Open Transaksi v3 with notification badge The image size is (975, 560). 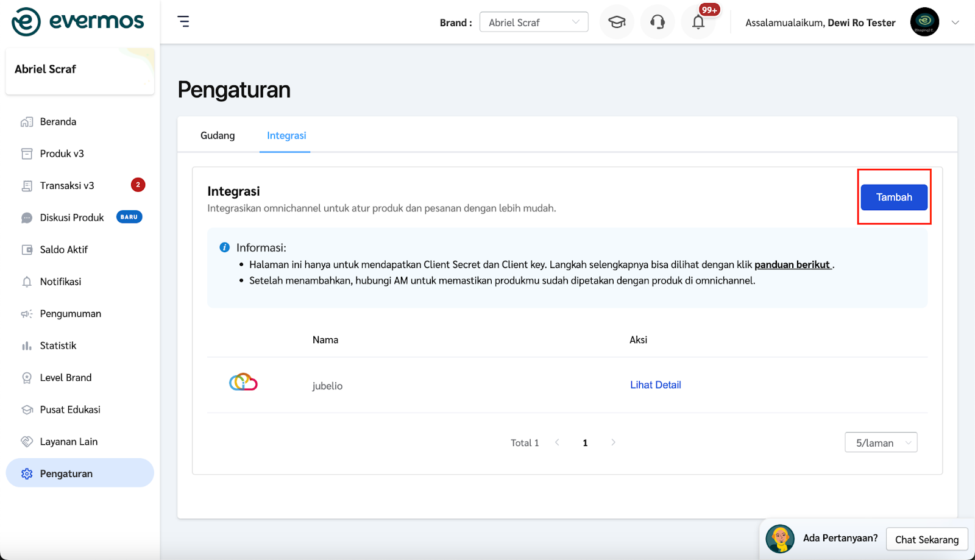click(x=27, y=185)
